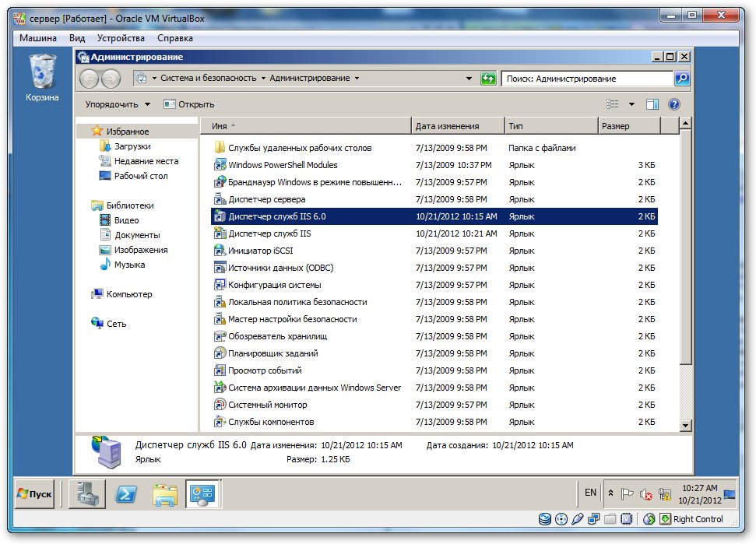
Task: Open the Recycle Bin (Корзина) desktop icon
Action: [42, 78]
